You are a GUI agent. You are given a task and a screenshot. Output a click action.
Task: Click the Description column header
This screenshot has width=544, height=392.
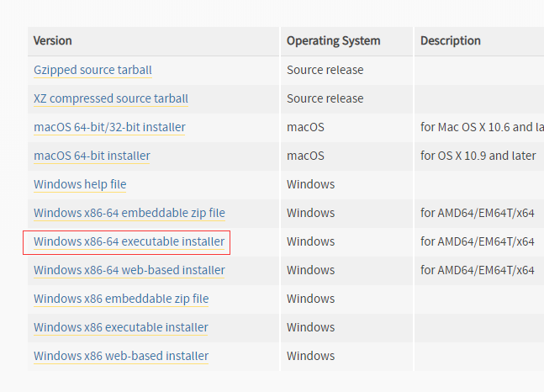(451, 40)
